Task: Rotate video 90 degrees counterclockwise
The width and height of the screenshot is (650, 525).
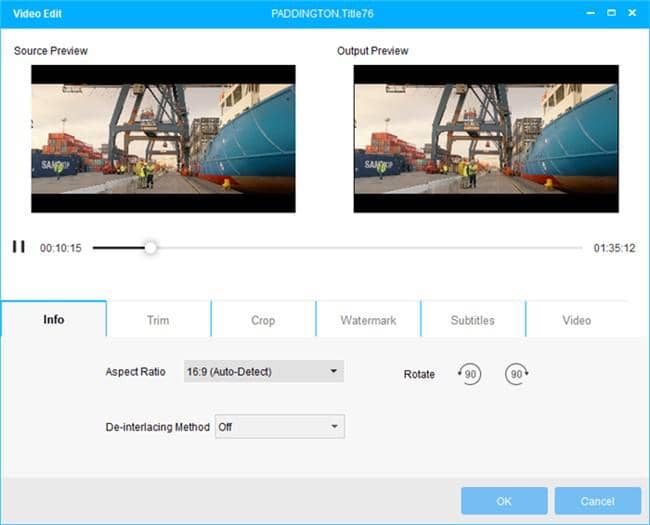Action: (x=469, y=374)
